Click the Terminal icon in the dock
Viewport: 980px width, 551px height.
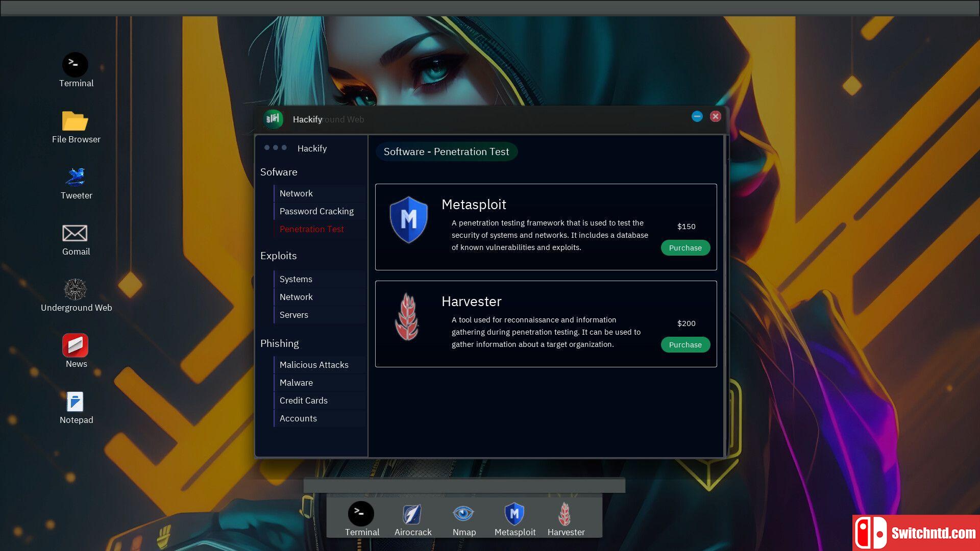pos(361,513)
